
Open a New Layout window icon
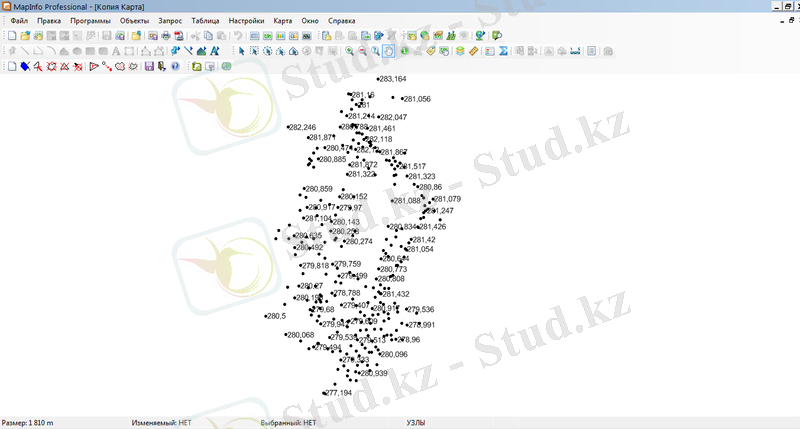coord(293,36)
